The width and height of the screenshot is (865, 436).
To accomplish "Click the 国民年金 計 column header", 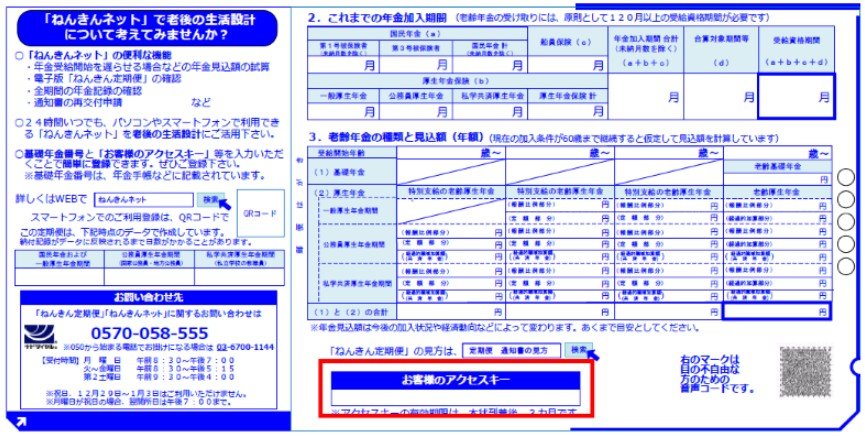I will point(489,48).
